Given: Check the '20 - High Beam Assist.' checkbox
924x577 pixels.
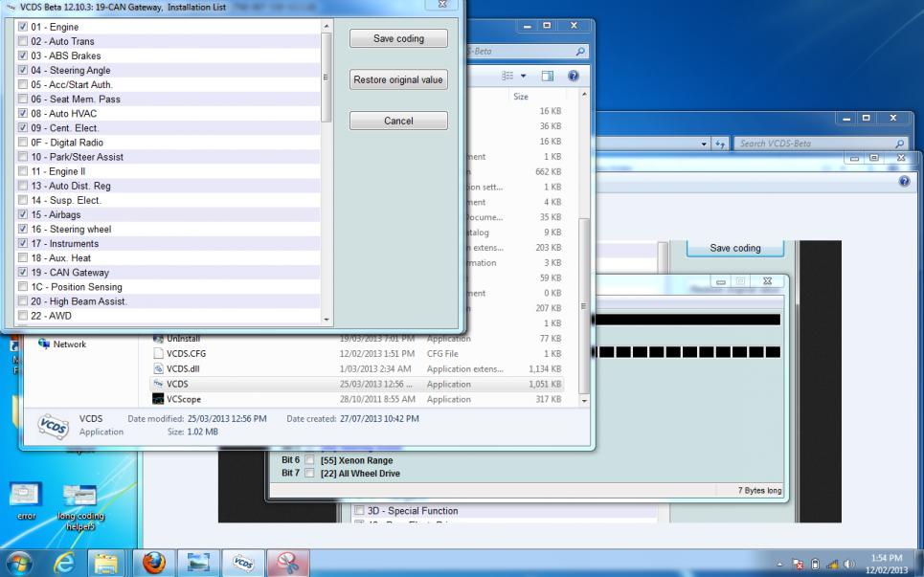Looking at the screenshot, I should click(x=23, y=300).
